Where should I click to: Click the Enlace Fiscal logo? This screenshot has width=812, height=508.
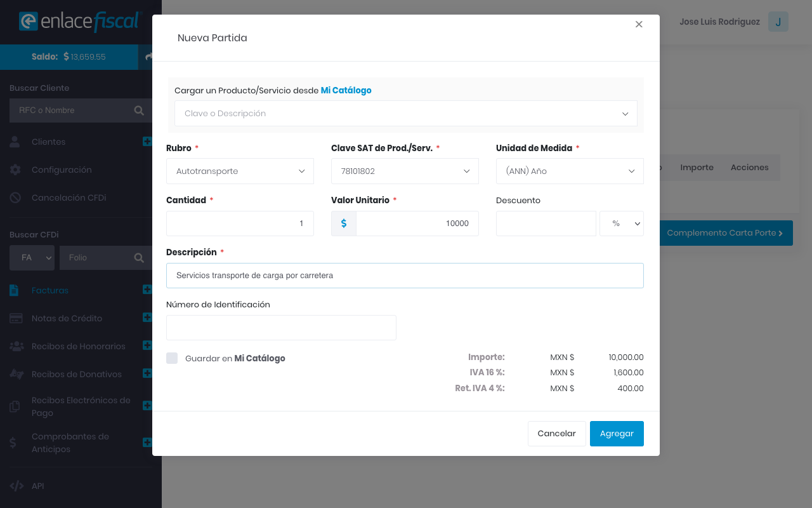[x=80, y=22]
